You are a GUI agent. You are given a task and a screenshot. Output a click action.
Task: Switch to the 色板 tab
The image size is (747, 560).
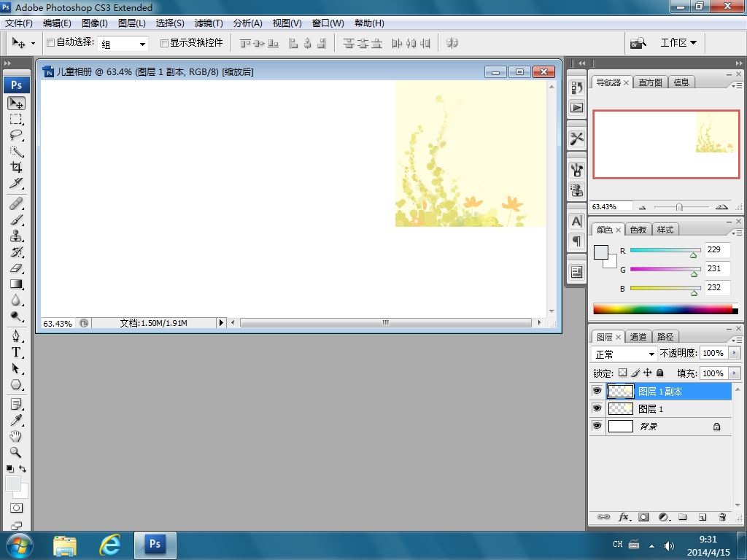coord(638,230)
